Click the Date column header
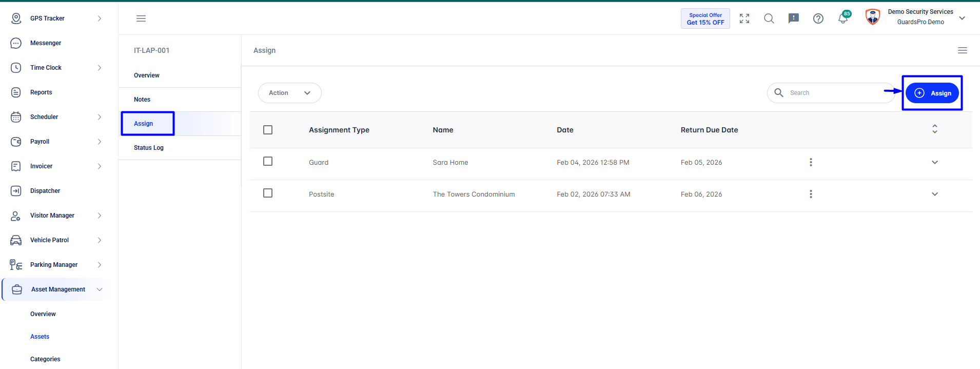This screenshot has height=369, width=980. 565,130
